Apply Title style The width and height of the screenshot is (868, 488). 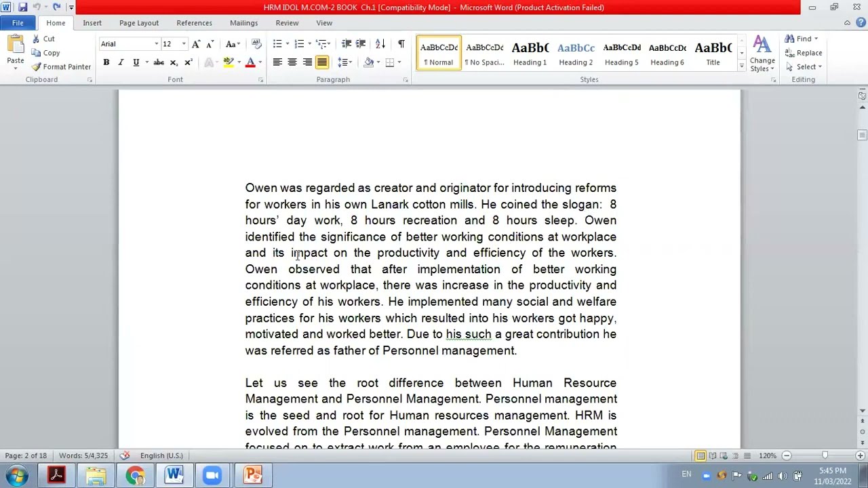(x=713, y=53)
